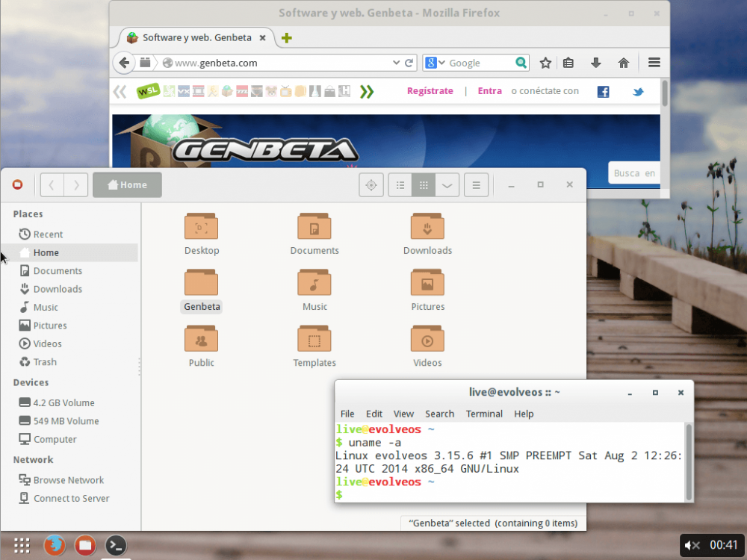Click the Google search magnifier icon
This screenshot has height=560, width=747.
tap(521, 63)
